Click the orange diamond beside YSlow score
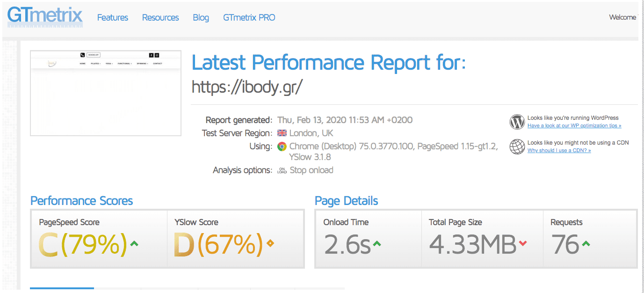This screenshot has height=293, width=644. click(270, 243)
